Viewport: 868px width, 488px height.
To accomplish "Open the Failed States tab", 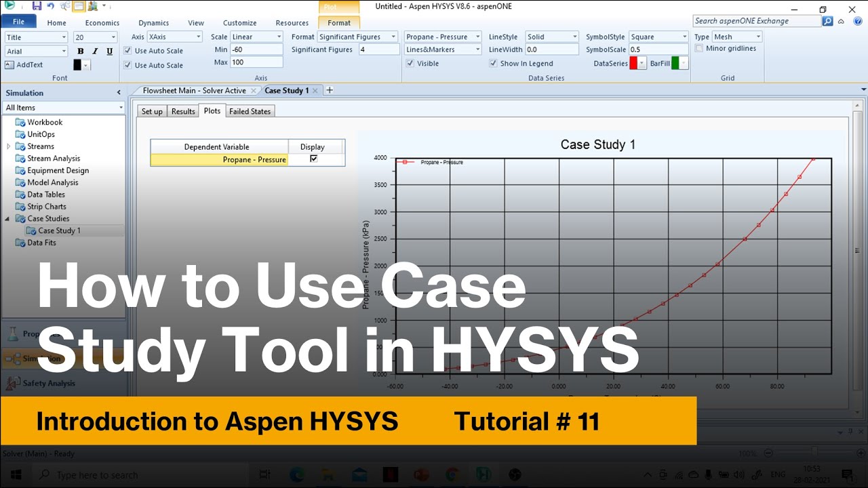I will 250,111.
